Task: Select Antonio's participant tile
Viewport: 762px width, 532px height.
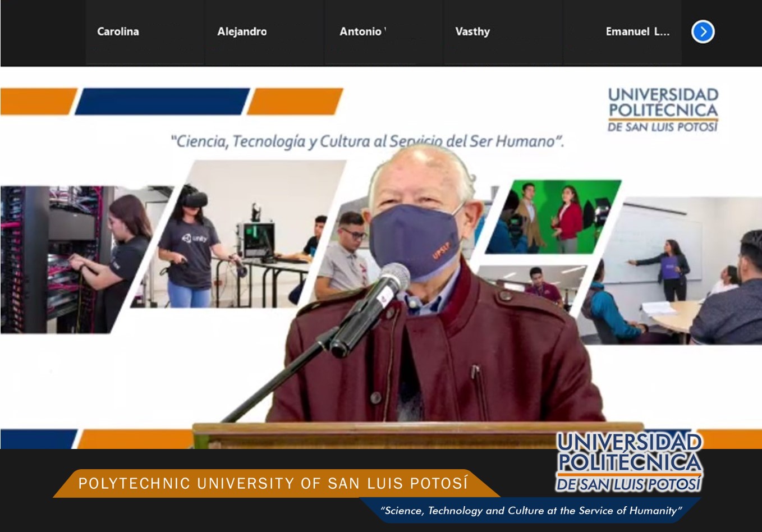Action: [x=384, y=33]
